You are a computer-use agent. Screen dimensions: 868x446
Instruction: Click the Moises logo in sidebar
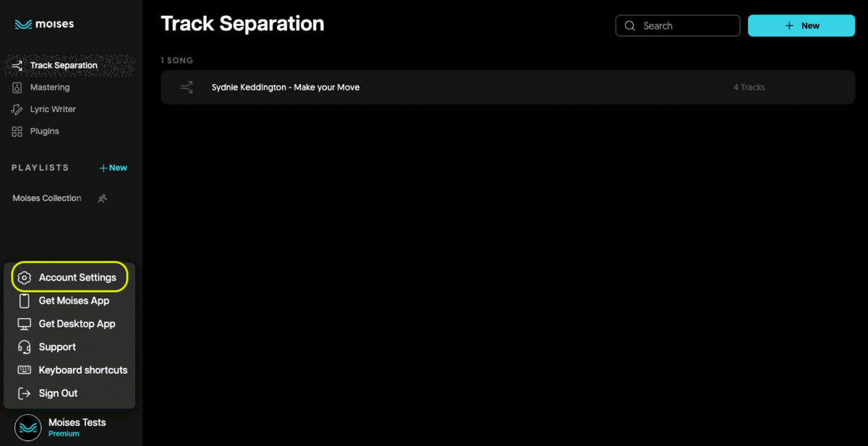[44, 24]
